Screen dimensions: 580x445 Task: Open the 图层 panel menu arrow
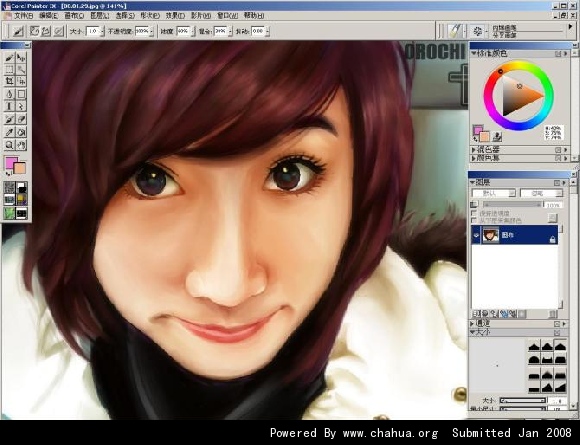[564, 183]
